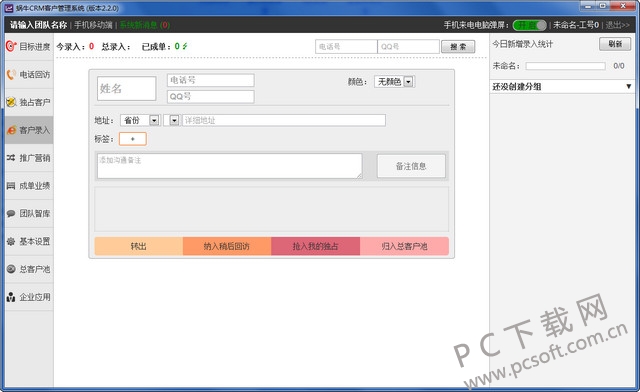The image size is (640, 392).
Task: Focus the 添加沟通备注 text area
Action: [x=229, y=166]
